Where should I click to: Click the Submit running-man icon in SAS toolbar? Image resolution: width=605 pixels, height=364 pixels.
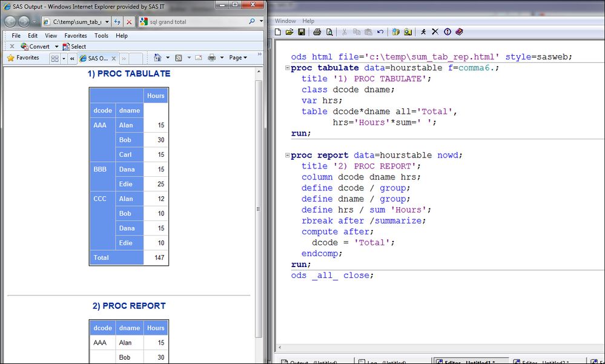pyautogui.click(x=423, y=32)
